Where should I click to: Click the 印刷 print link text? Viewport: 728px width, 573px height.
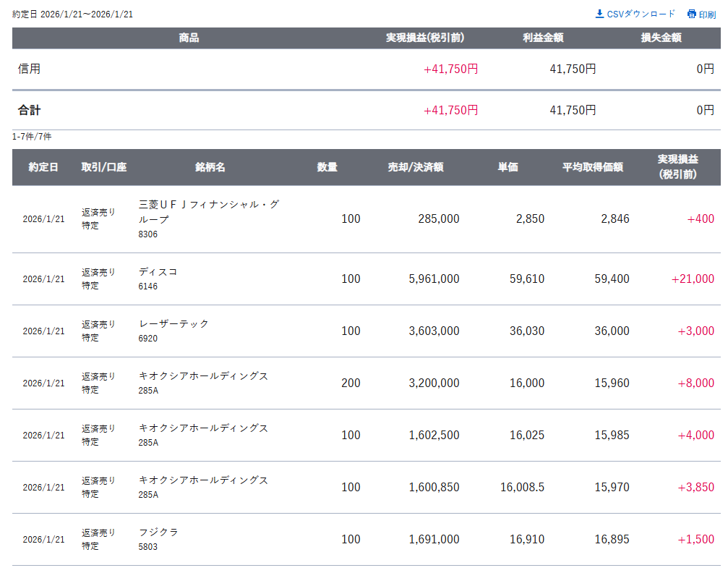(707, 14)
